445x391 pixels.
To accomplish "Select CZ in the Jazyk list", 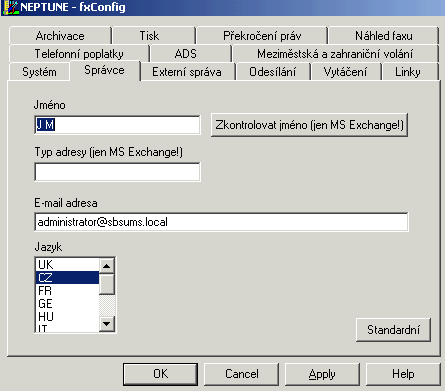I will pyautogui.click(x=67, y=277).
